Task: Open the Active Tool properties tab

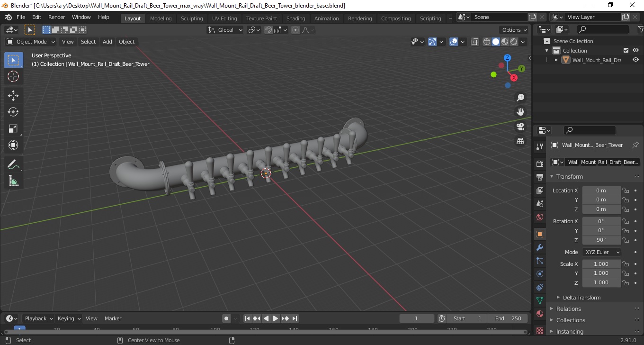Action: tap(540, 147)
